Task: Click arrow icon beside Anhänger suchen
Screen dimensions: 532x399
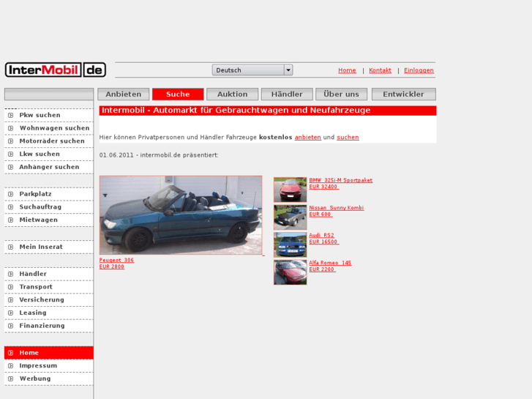Action: coord(10,167)
